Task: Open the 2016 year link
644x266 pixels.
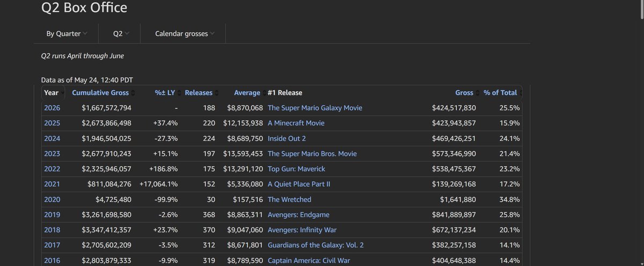Action: pyautogui.click(x=52, y=261)
